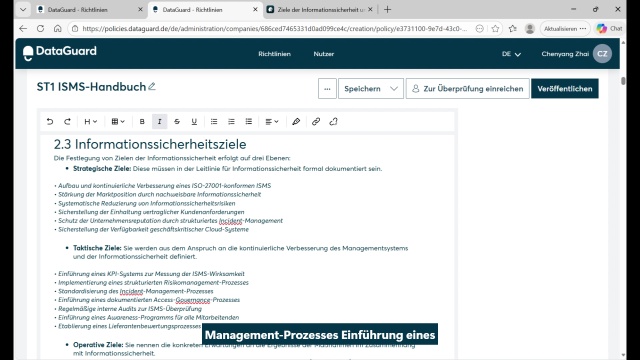Click the Speichern button

point(362,89)
